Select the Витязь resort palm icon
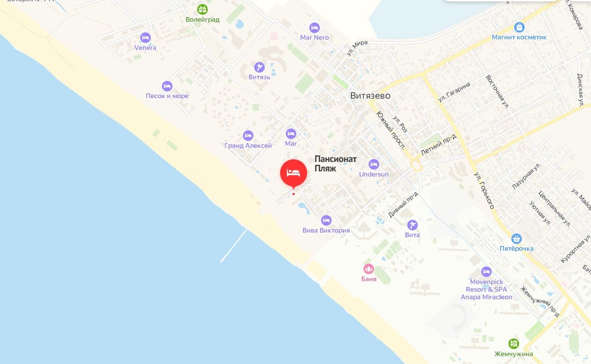 [259, 67]
